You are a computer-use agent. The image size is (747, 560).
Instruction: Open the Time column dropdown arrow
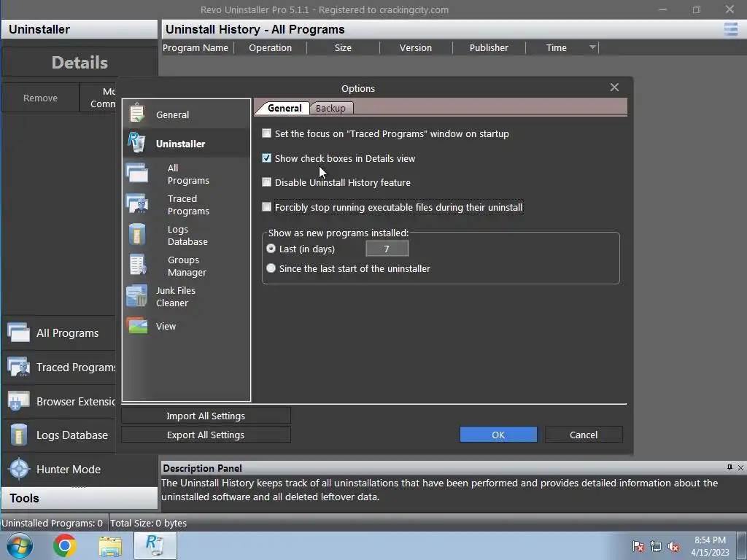coord(592,47)
